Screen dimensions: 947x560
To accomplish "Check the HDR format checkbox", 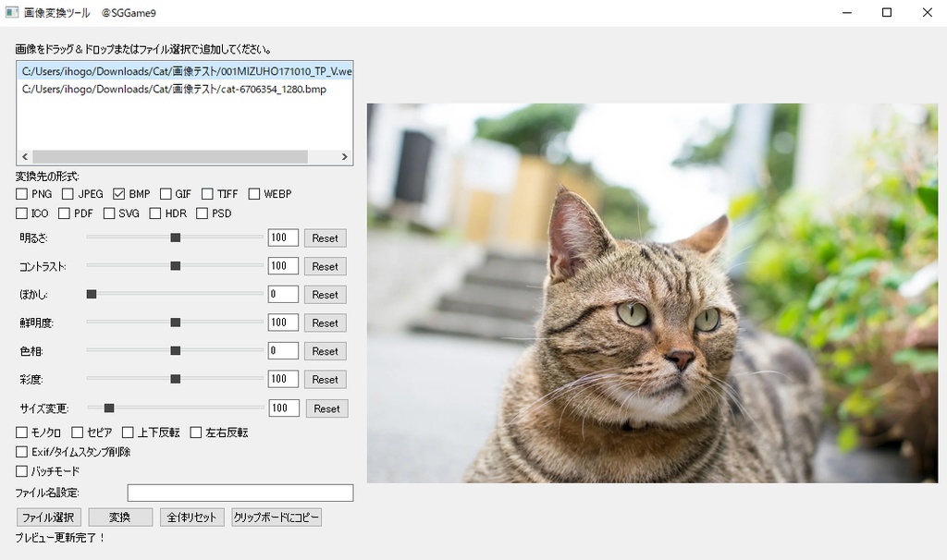I will [x=155, y=213].
